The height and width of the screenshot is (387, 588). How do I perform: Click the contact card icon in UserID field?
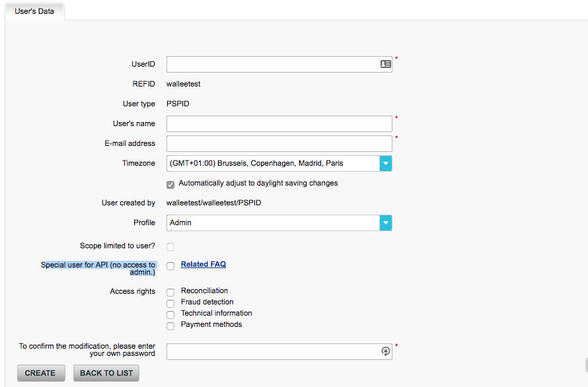click(385, 64)
